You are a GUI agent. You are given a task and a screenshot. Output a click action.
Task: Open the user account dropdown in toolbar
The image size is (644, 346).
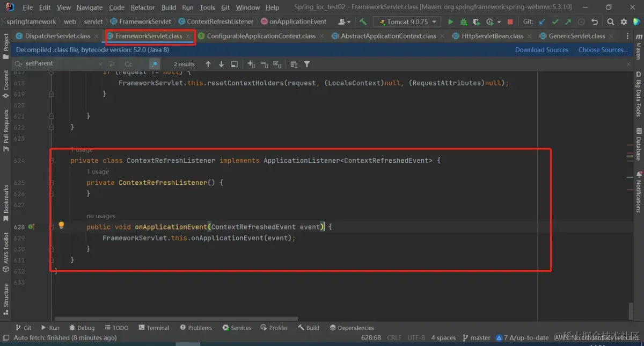click(345, 22)
